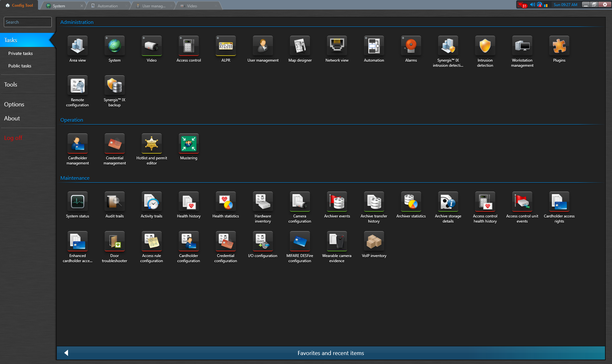
Task: Expand the Favorites and recent items bar
Action: (331, 353)
